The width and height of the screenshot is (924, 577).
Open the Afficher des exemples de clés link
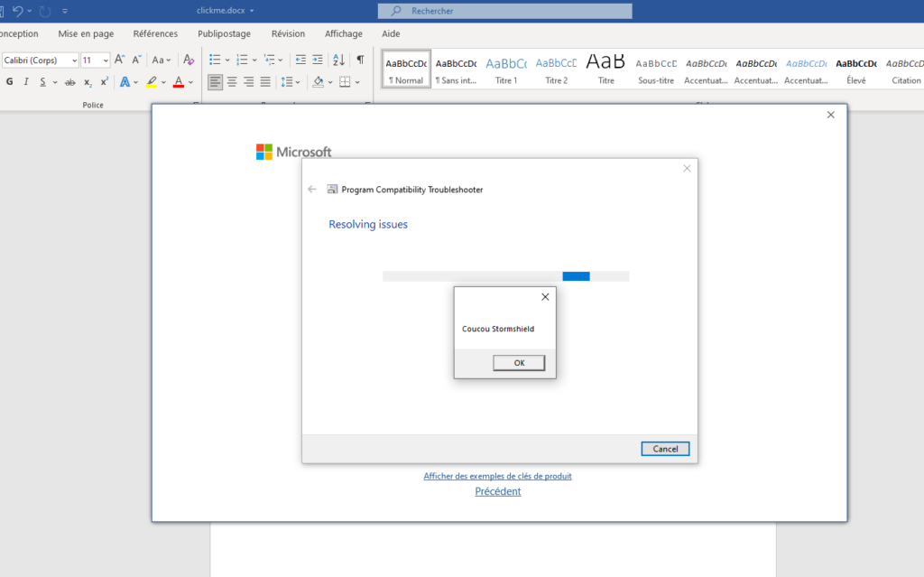pos(497,476)
